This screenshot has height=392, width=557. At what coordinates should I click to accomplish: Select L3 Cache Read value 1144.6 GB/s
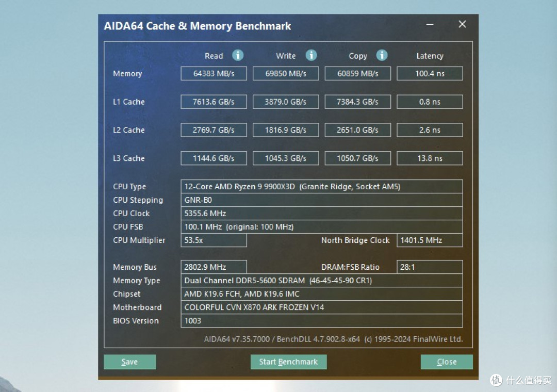(214, 158)
